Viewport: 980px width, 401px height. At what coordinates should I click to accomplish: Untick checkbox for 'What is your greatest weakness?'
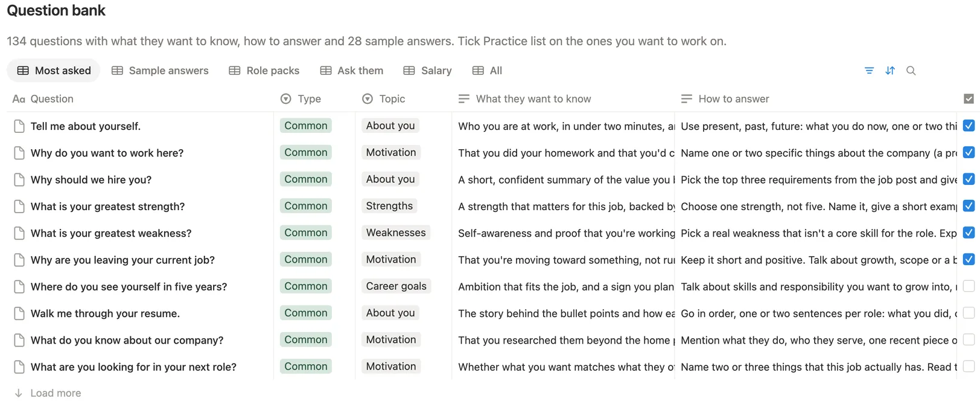[969, 233]
